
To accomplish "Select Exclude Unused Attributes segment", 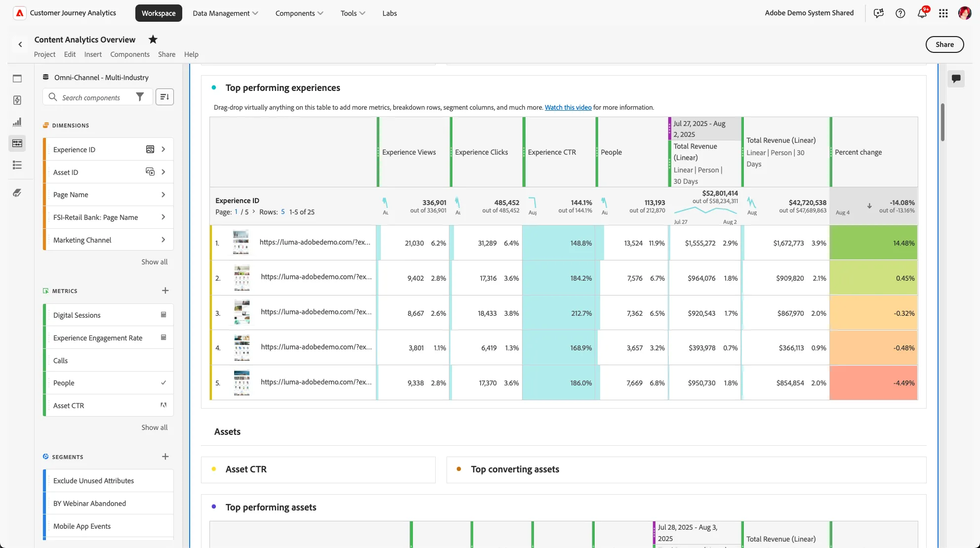I will 108,481.
